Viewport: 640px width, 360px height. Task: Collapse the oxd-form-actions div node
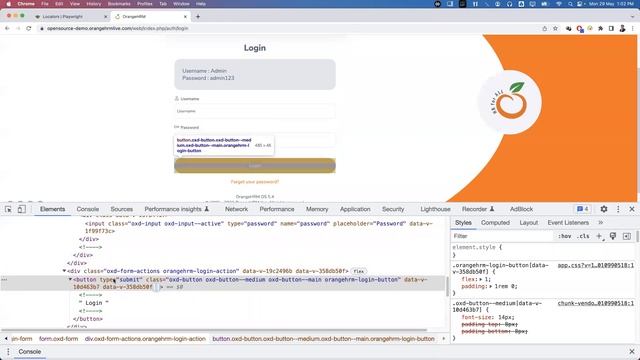click(64, 271)
